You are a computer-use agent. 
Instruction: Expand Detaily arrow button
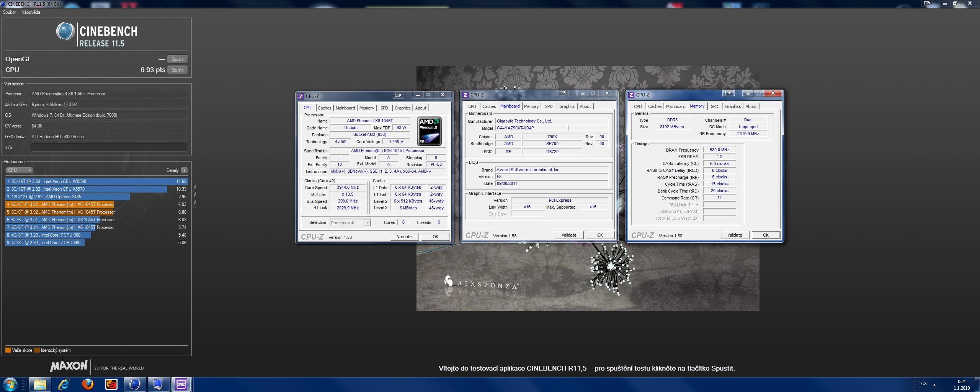(184, 170)
